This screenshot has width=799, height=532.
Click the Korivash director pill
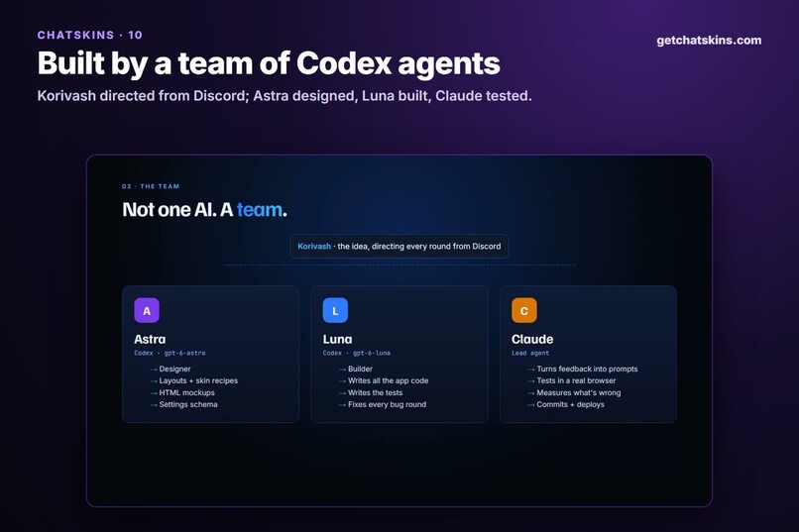(x=399, y=247)
